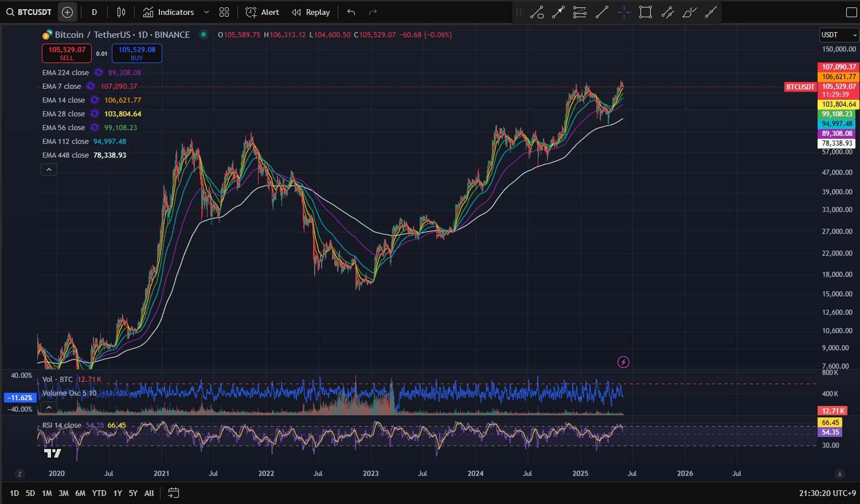The height and width of the screenshot is (504, 860).
Task: Select the parallel channel drawing tool
Action: click(667, 12)
